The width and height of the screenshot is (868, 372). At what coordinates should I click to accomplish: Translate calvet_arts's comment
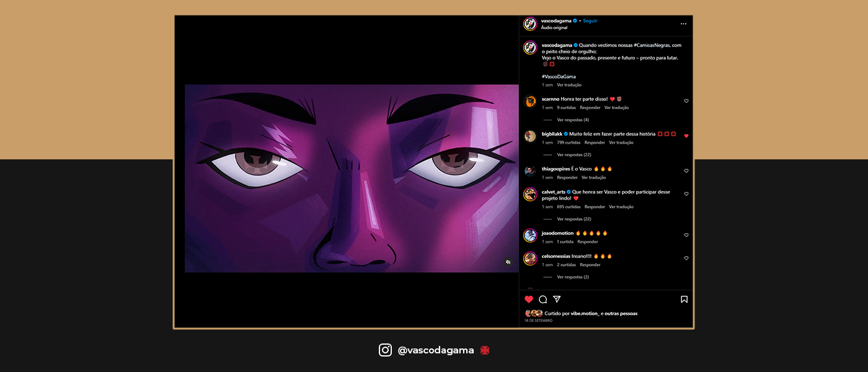621,207
